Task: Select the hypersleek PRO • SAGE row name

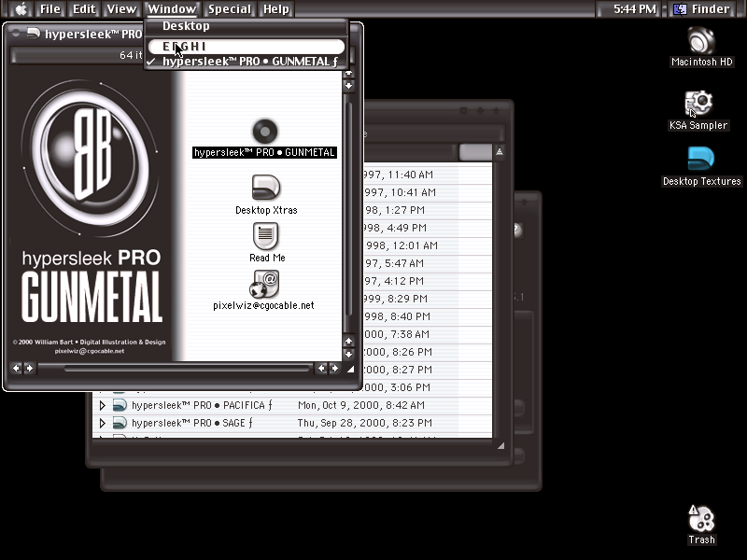Action: point(192,423)
